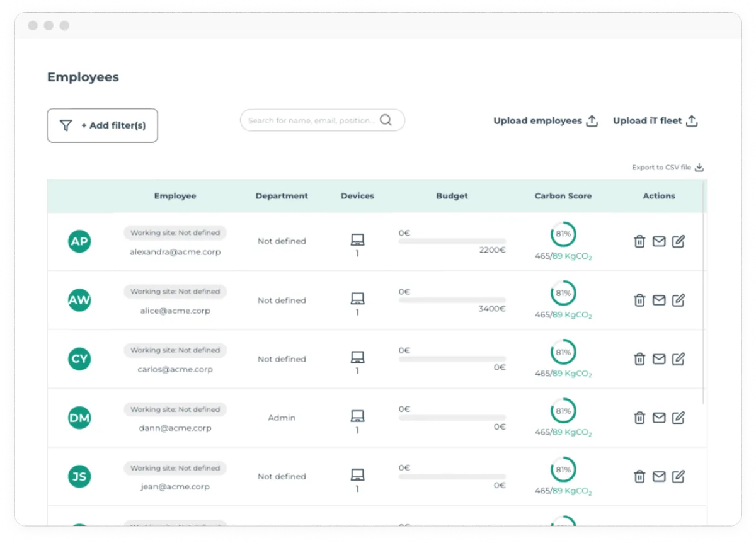This screenshot has height=543, width=756.
Task: Export to CSV file
Action: click(668, 168)
